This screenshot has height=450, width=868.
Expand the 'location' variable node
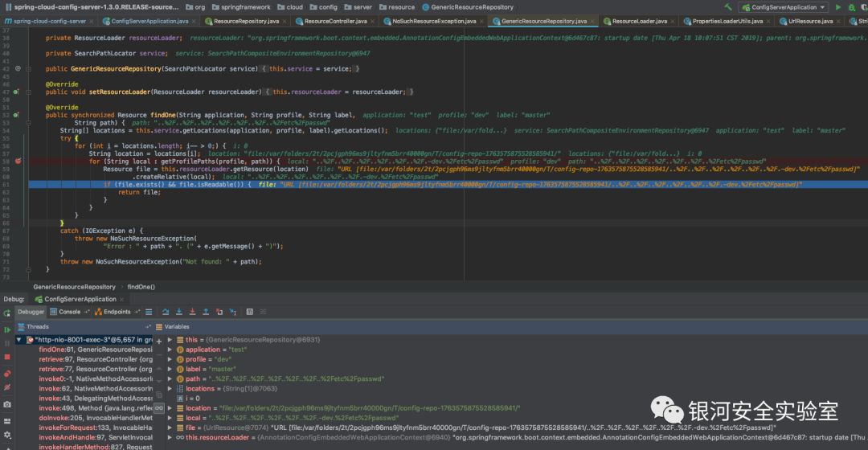point(170,408)
